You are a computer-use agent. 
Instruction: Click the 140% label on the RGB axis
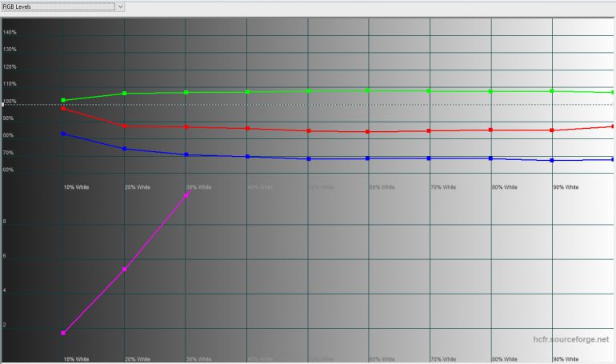click(10, 32)
